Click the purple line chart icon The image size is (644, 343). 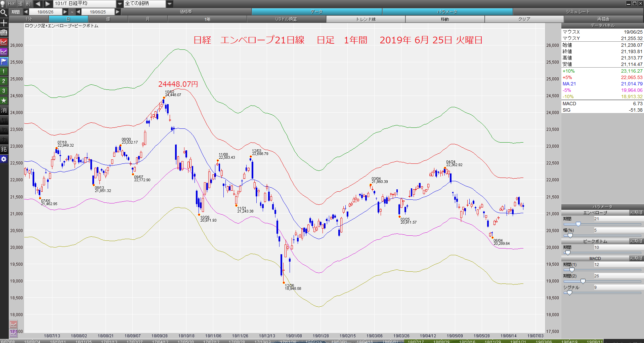coord(4,52)
